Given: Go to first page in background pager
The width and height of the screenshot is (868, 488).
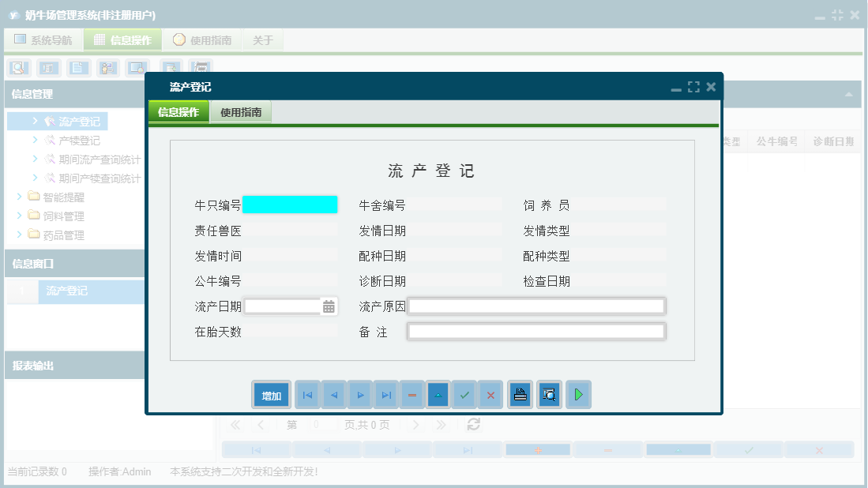Looking at the screenshot, I should click(235, 425).
